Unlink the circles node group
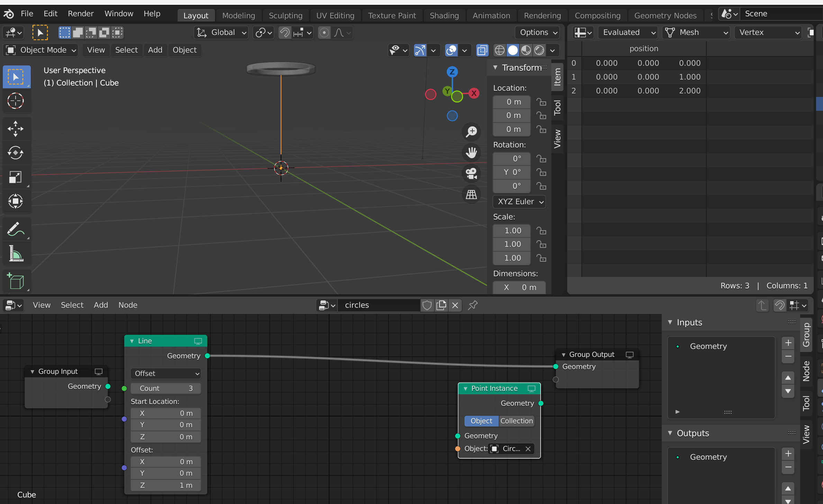 click(x=455, y=305)
